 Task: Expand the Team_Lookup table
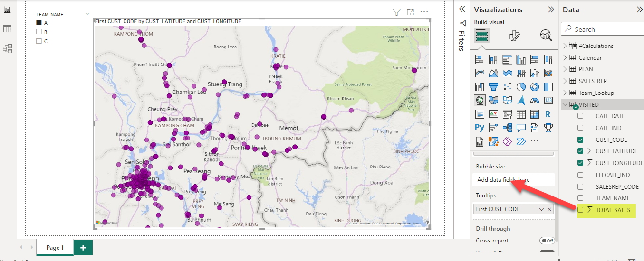(565, 93)
